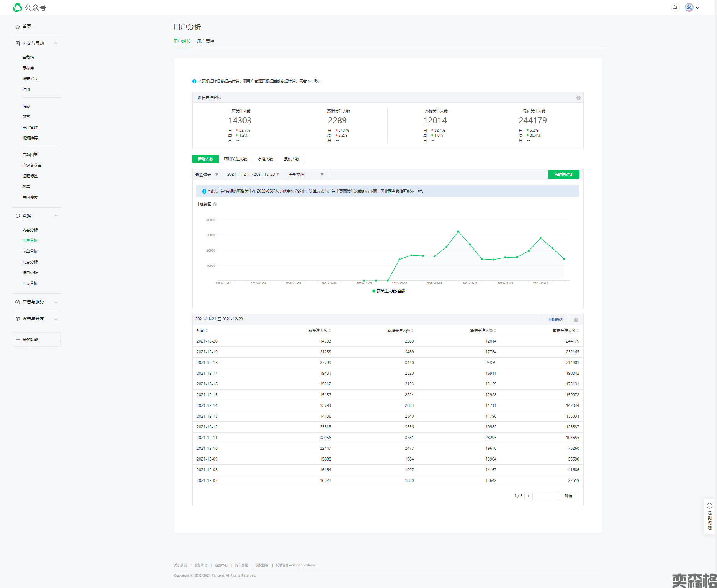717x588 pixels.
Task: Open the 全部来源 source dropdown
Action: (306, 175)
